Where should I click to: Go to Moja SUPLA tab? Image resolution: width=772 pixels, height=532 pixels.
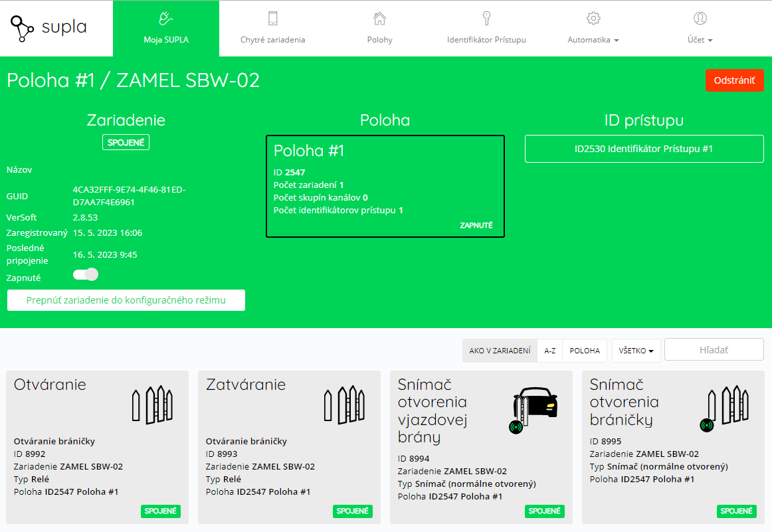166,29
